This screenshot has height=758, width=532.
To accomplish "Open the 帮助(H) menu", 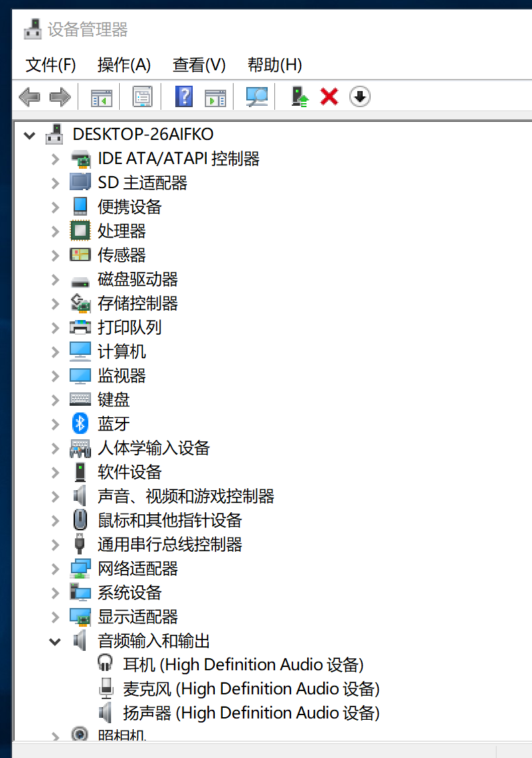I will point(274,65).
